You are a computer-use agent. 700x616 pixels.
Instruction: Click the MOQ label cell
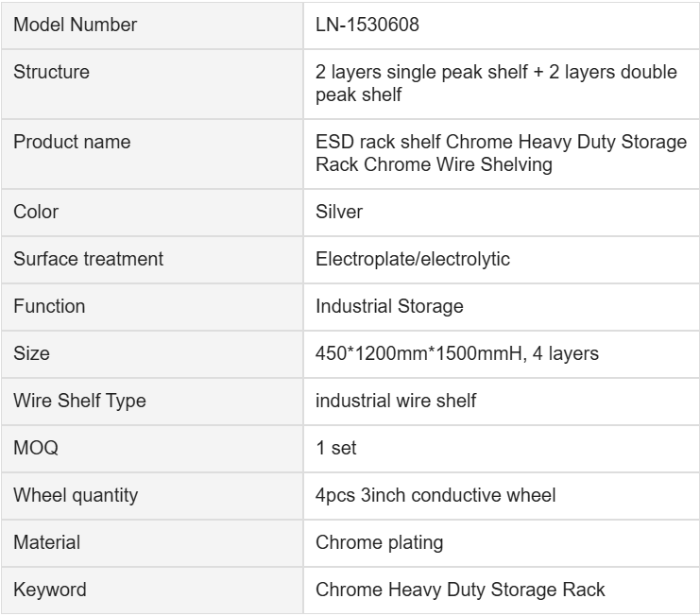pos(34,449)
